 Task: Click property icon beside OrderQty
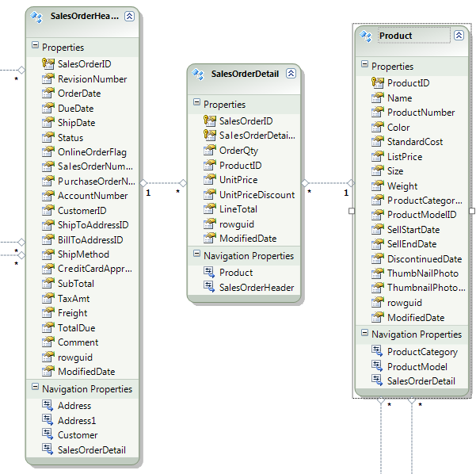209,150
